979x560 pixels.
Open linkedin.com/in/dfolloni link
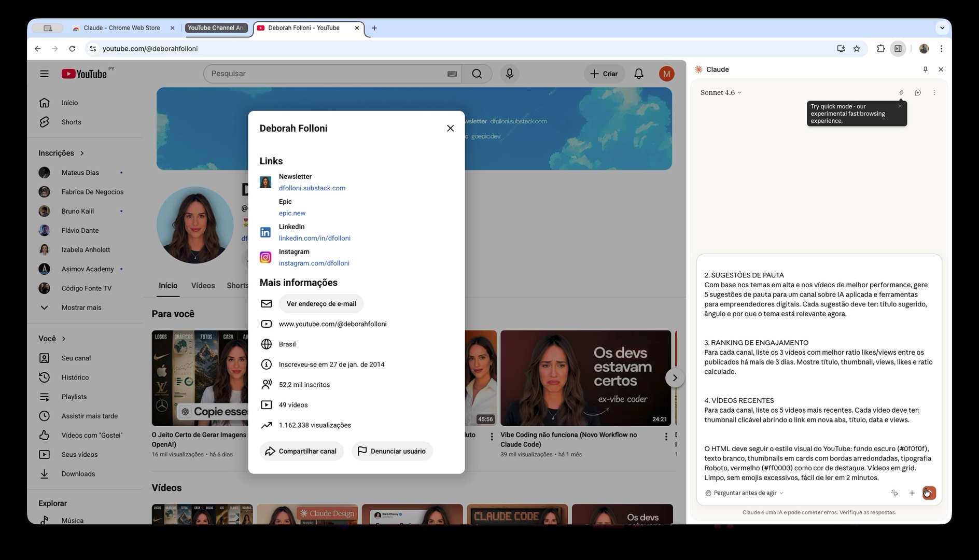(x=314, y=239)
